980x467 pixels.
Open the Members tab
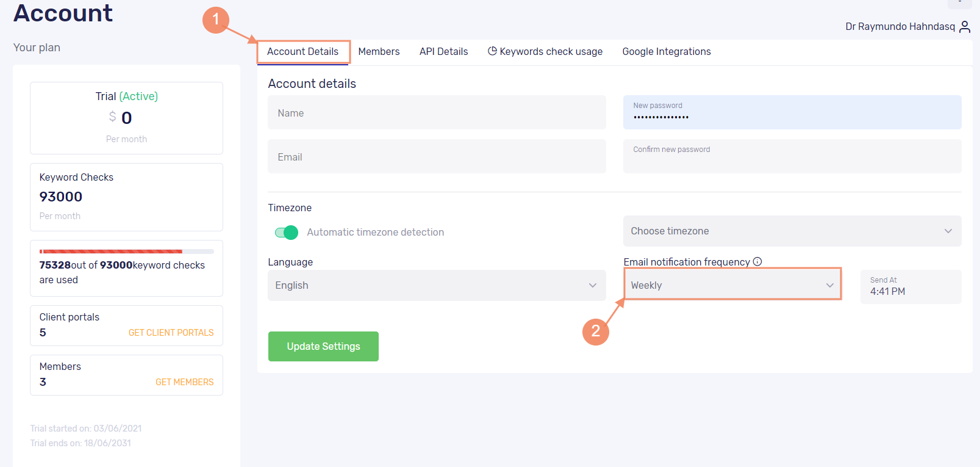coord(379,52)
